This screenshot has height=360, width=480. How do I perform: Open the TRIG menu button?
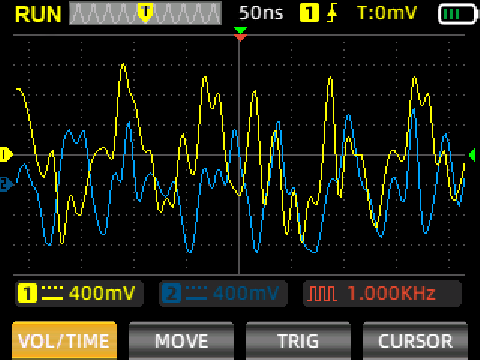pyautogui.click(x=298, y=341)
